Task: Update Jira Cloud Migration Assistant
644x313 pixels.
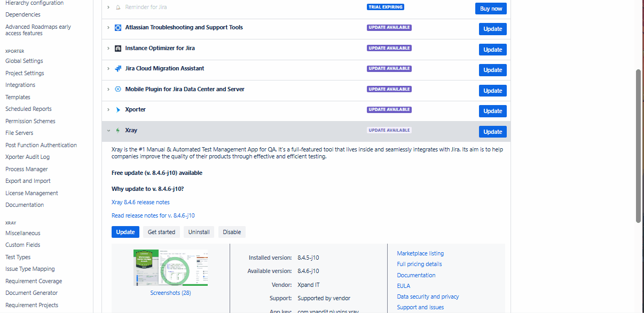Action: (493, 70)
